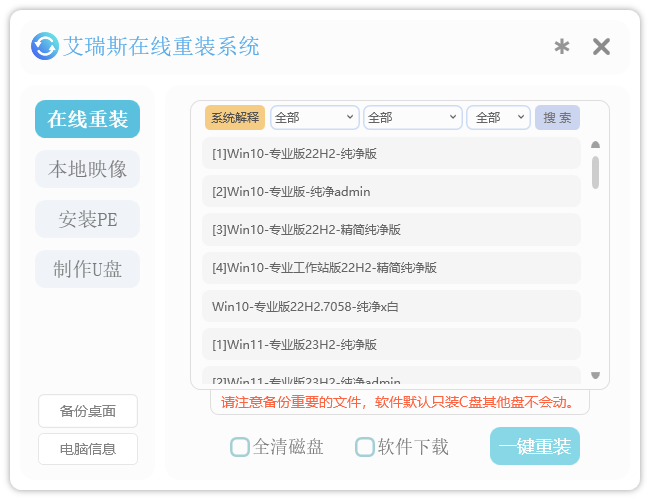Tick the 软件下载 checkbox
Viewport: 650px width, 500px height.
point(365,447)
